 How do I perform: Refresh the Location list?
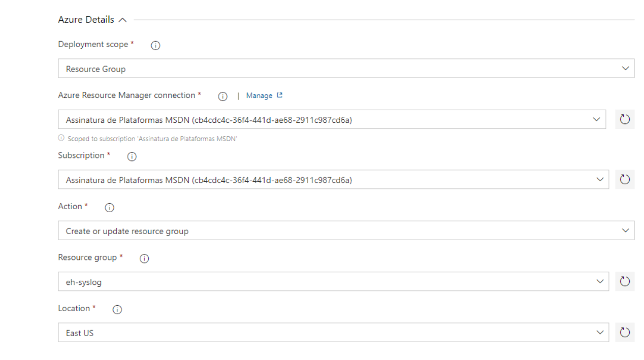pos(625,333)
